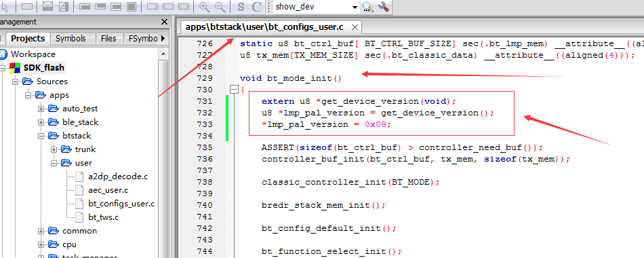Image resolution: width=644 pixels, height=258 pixels.
Task: Select the ble_stack folder
Action: click(81, 122)
